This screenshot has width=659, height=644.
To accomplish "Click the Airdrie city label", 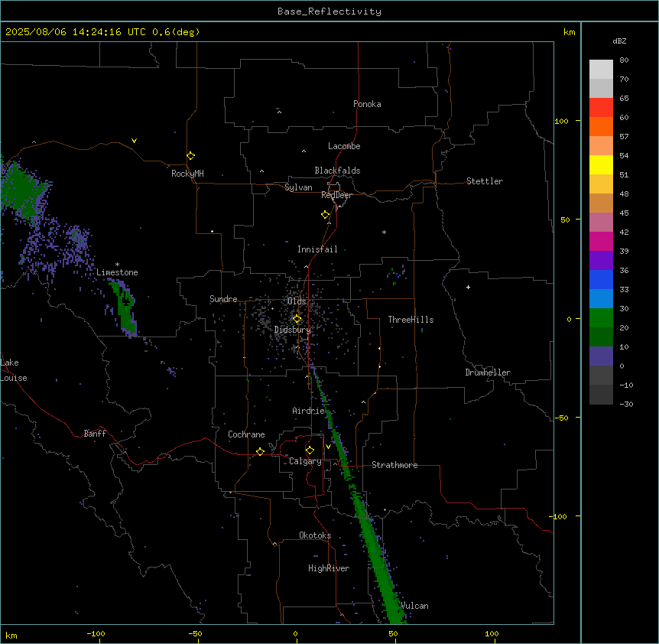I will tap(309, 411).
